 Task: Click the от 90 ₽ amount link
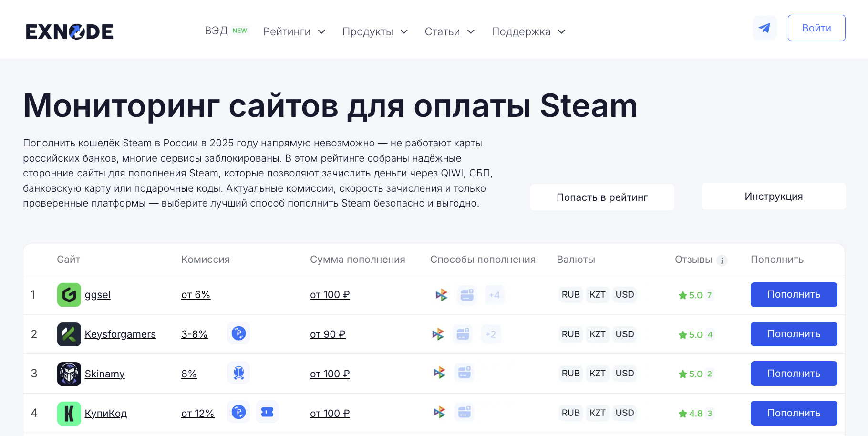pyautogui.click(x=328, y=334)
